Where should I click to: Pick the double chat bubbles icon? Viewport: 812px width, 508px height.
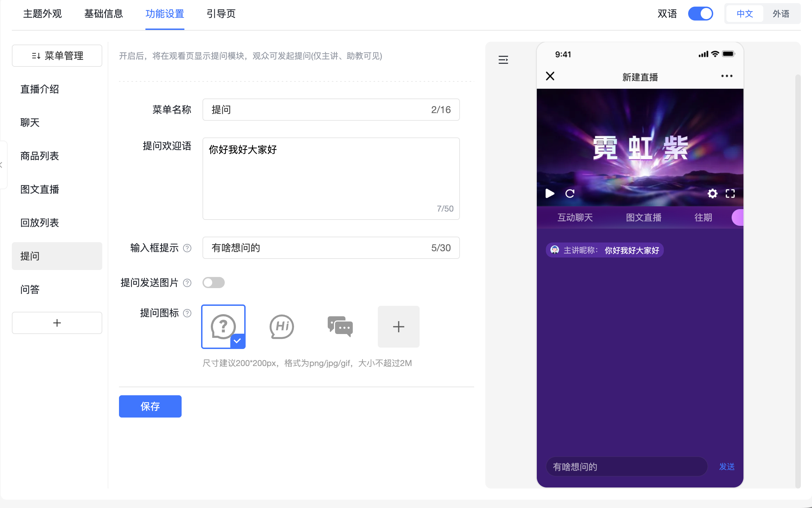pyautogui.click(x=340, y=327)
